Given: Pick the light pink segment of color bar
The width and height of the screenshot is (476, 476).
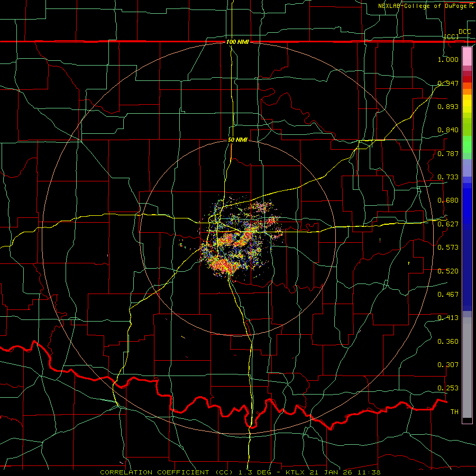Looking at the screenshot, I should tap(467, 56).
